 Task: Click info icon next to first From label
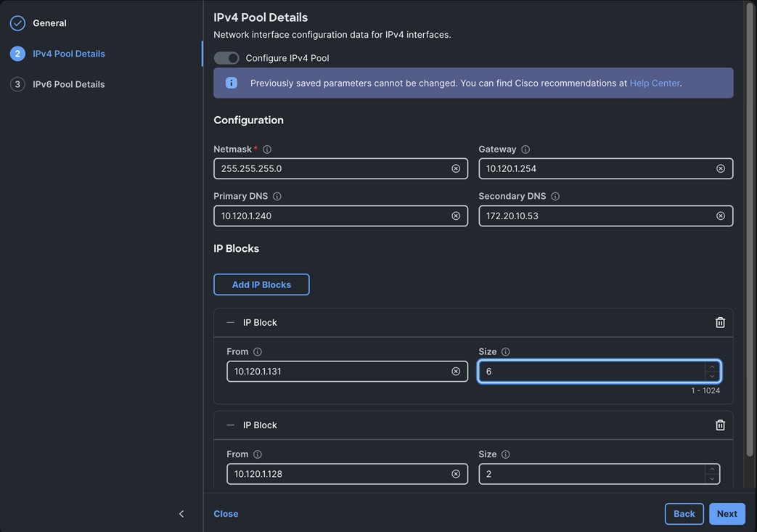click(258, 352)
